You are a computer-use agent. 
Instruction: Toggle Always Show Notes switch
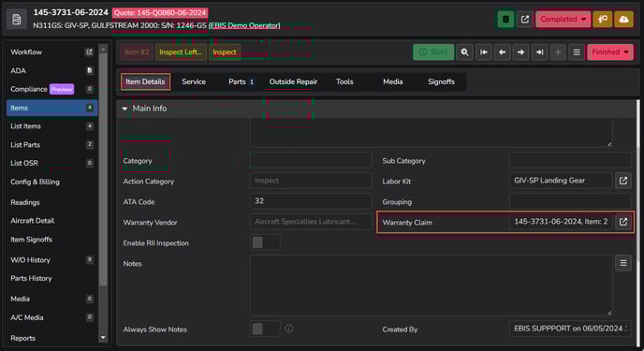tap(265, 329)
